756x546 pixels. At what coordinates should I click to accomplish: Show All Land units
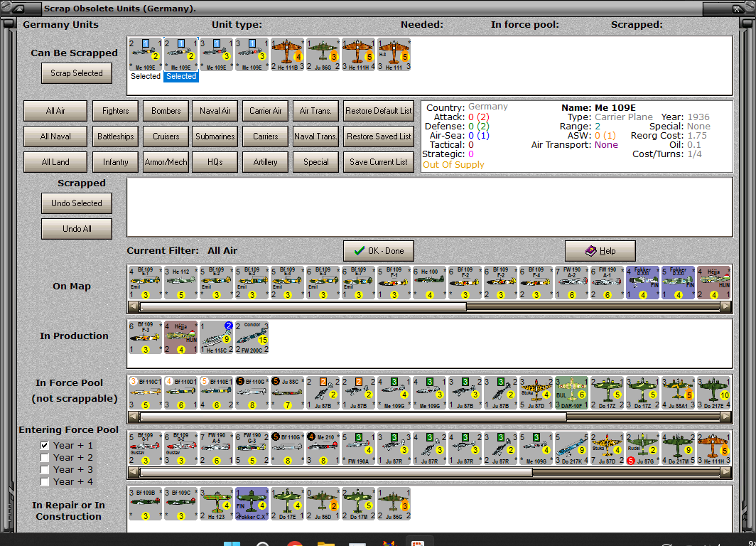pos(55,162)
